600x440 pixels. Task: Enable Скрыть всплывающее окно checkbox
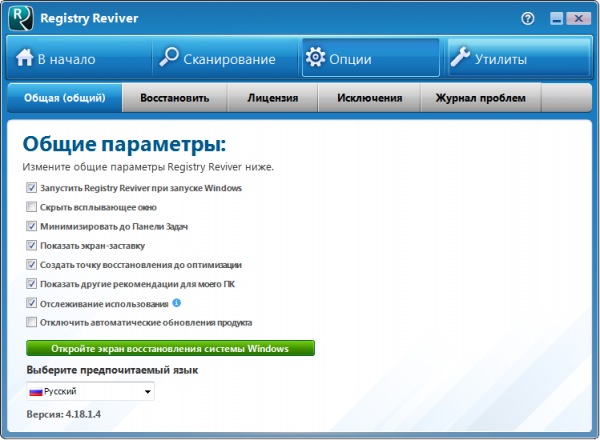pyautogui.click(x=32, y=207)
